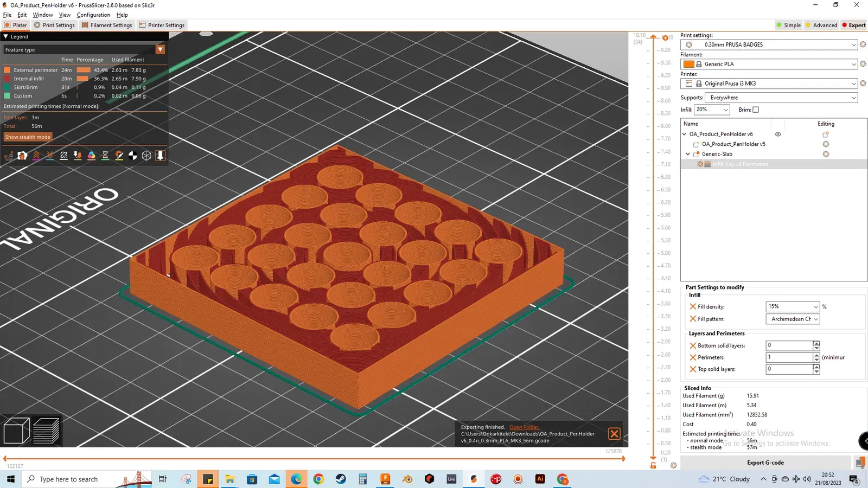Collapse the Generic-Slab tree node
The image size is (868, 488).
coord(688,154)
